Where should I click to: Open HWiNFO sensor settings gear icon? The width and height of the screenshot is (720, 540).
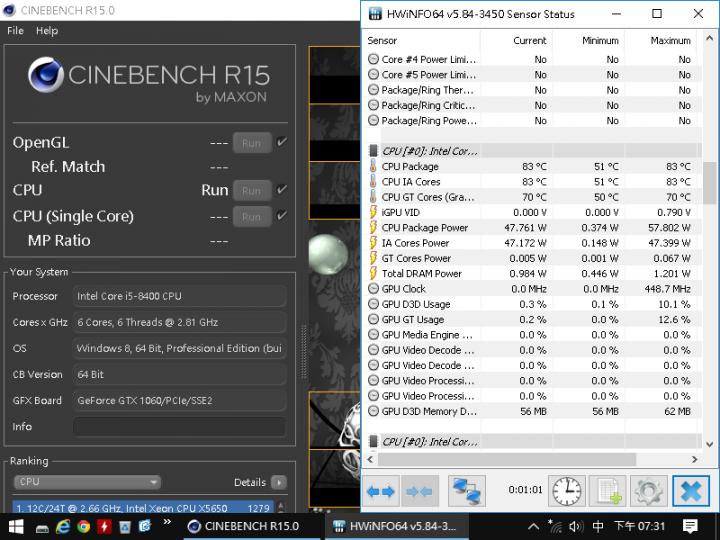[x=649, y=491]
